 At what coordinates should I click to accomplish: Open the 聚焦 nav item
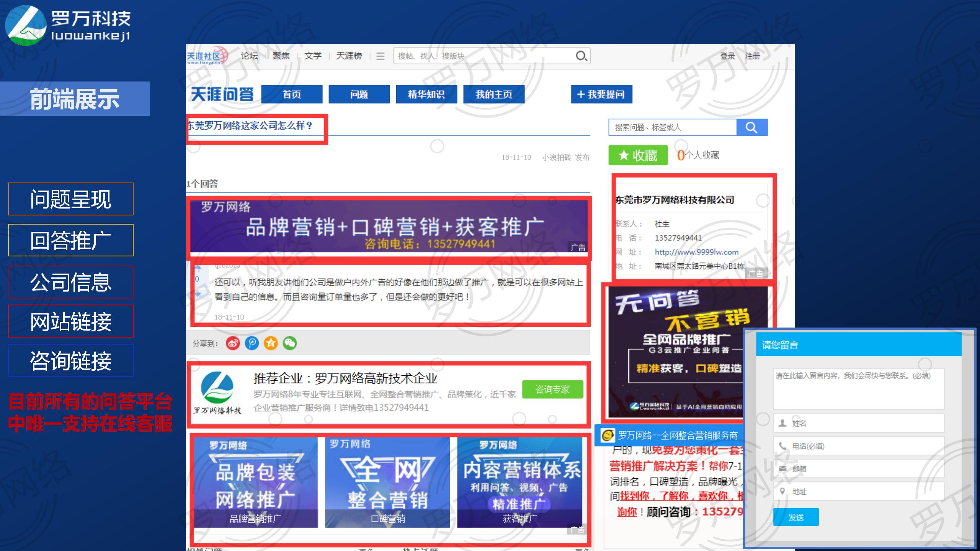[x=281, y=56]
